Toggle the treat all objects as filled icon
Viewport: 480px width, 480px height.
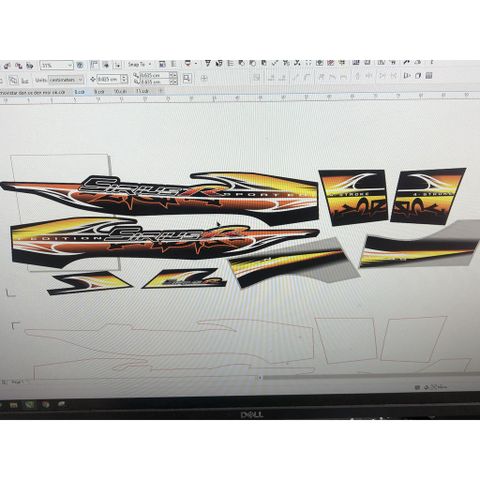click(x=187, y=78)
